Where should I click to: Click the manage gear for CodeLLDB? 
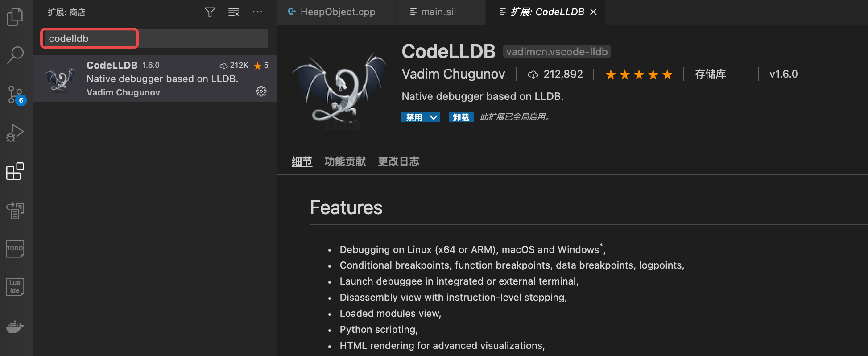pos(261,91)
